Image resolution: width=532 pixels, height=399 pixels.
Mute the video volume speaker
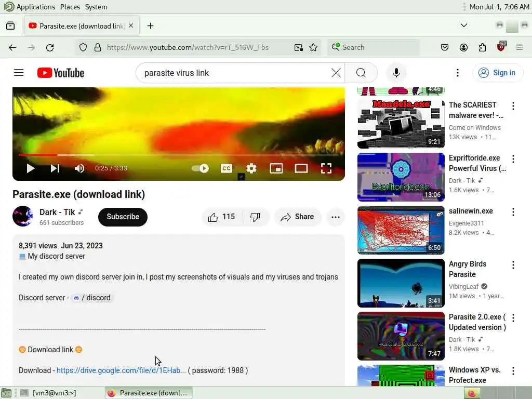click(x=79, y=168)
